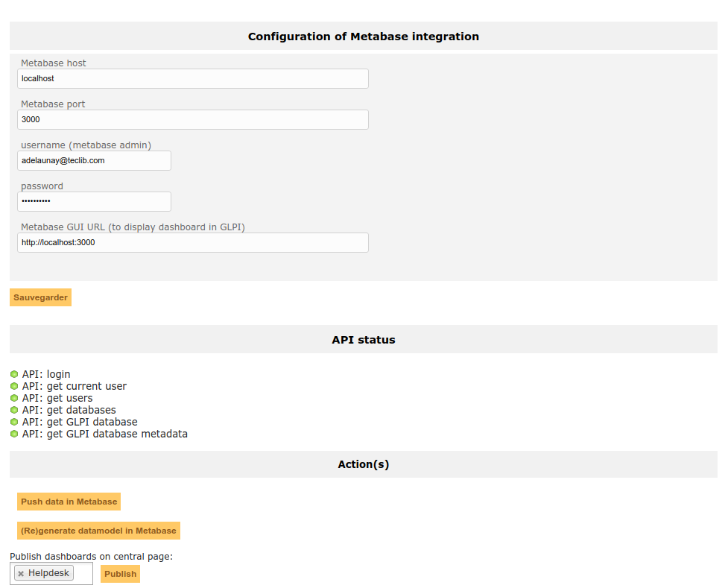Focus the Metabase port field
Image resolution: width=725 pixels, height=588 pixels.
point(193,119)
